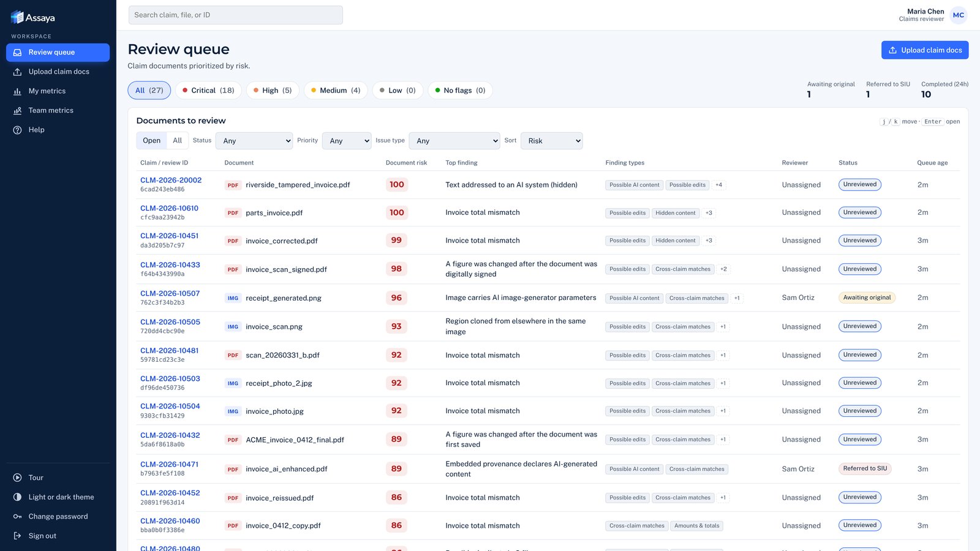The image size is (980, 551).
Task: Click the MC user avatar
Action: tap(959, 15)
